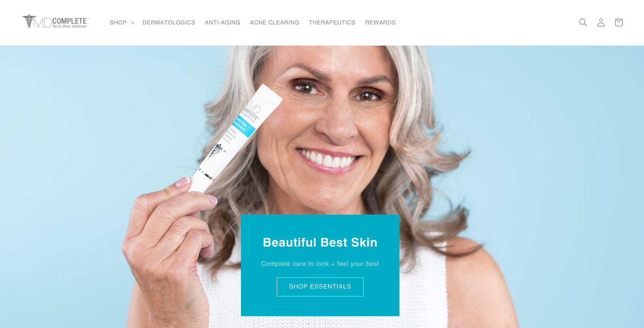
Task: Click the caduceus emblem in the logo
Action: (29, 21)
